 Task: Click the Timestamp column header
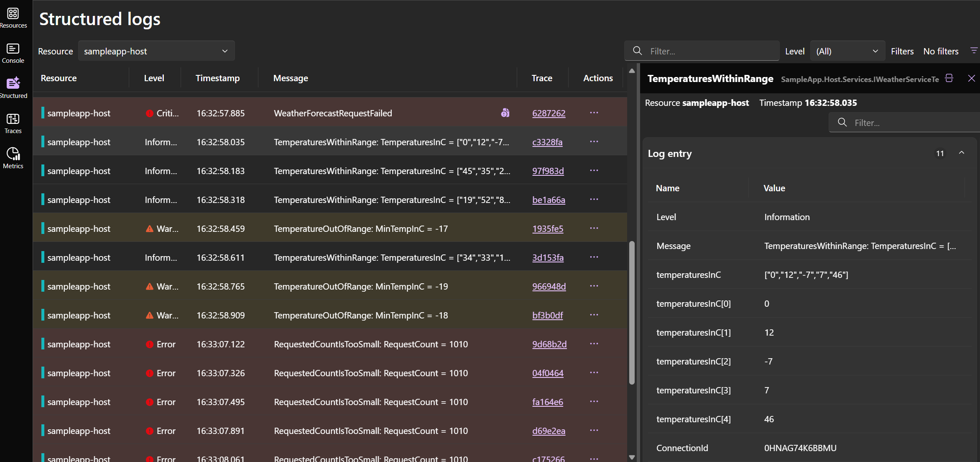point(217,78)
